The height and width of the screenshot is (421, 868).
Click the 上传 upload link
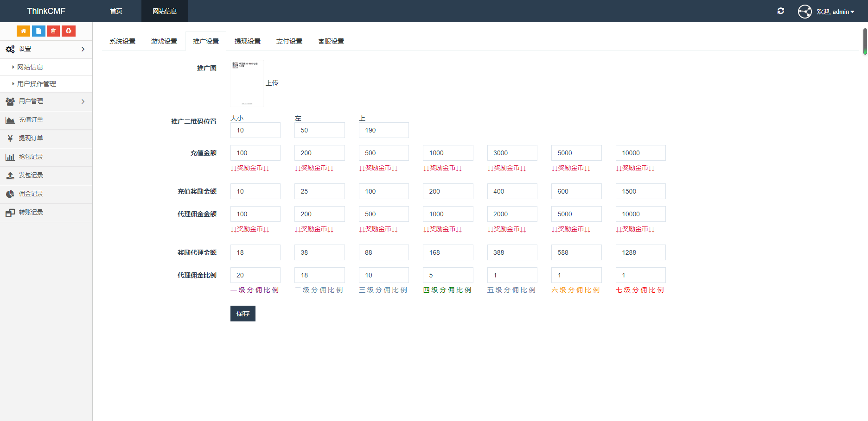[272, 83]
